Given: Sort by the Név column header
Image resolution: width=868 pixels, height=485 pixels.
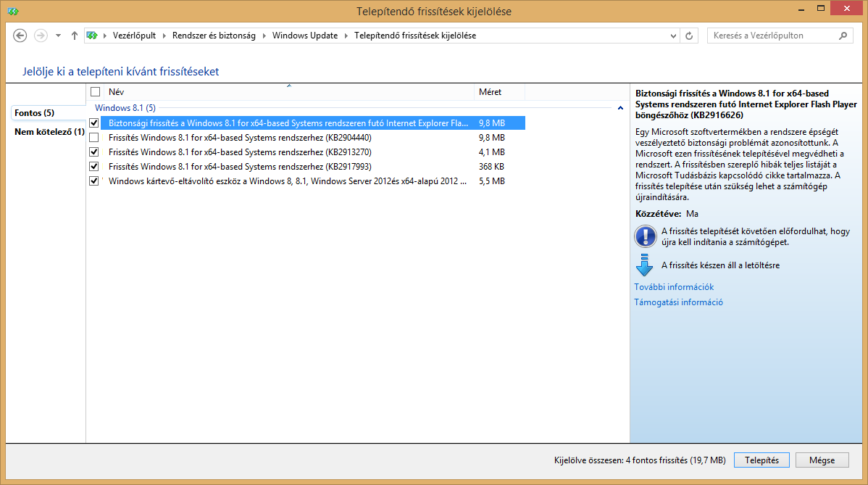Looking at the screenshot, I should (x=288, y=92).
